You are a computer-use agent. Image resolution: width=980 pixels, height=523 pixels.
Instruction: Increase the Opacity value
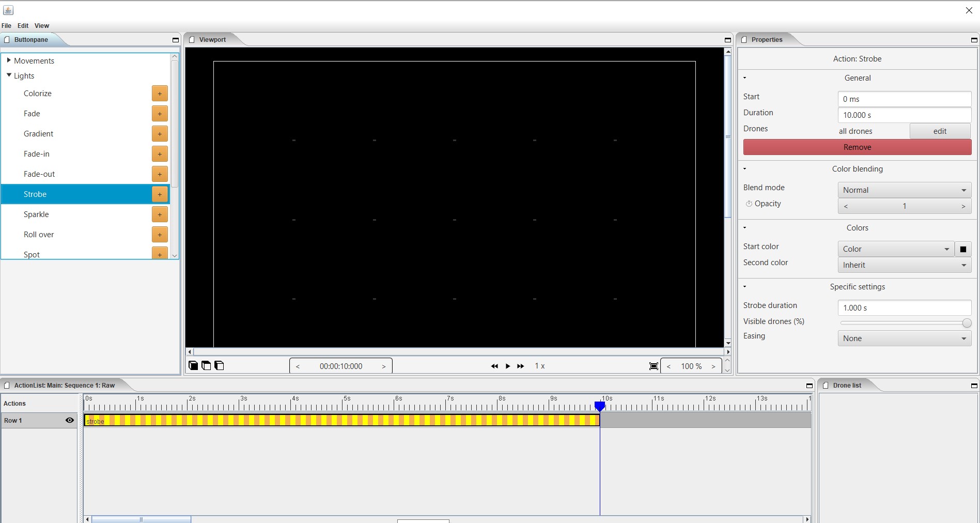click(x=963, y=206)
